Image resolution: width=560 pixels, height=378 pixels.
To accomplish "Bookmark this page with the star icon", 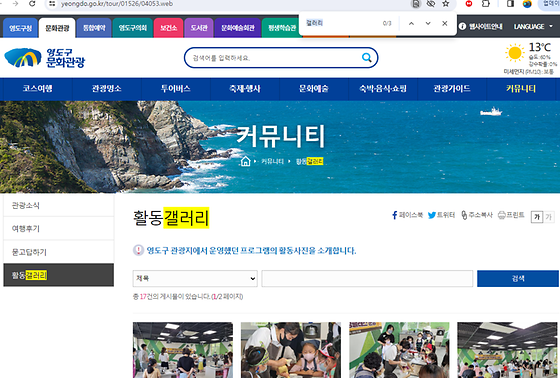I will pyautogui.click(x=445, y=4).
